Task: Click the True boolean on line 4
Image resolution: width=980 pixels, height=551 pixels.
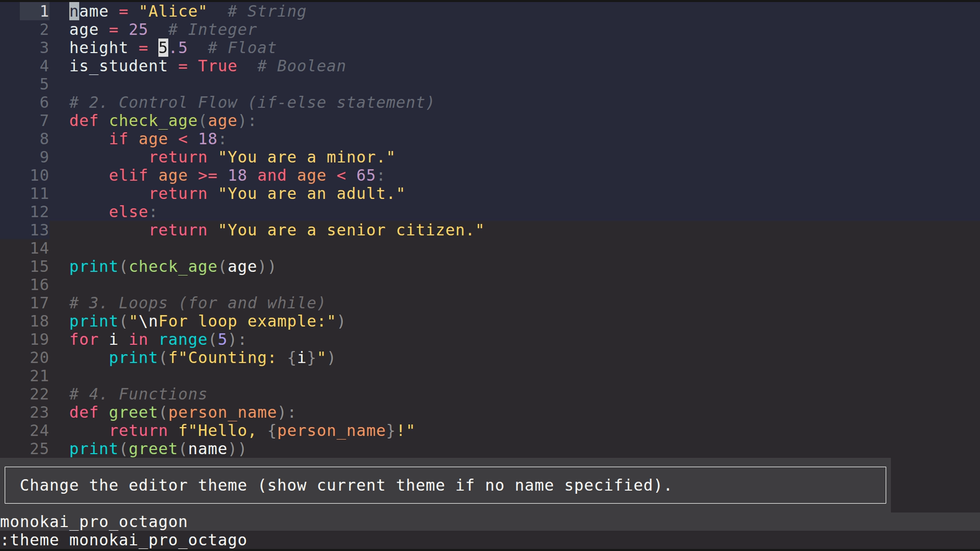Action: point(217,66)
